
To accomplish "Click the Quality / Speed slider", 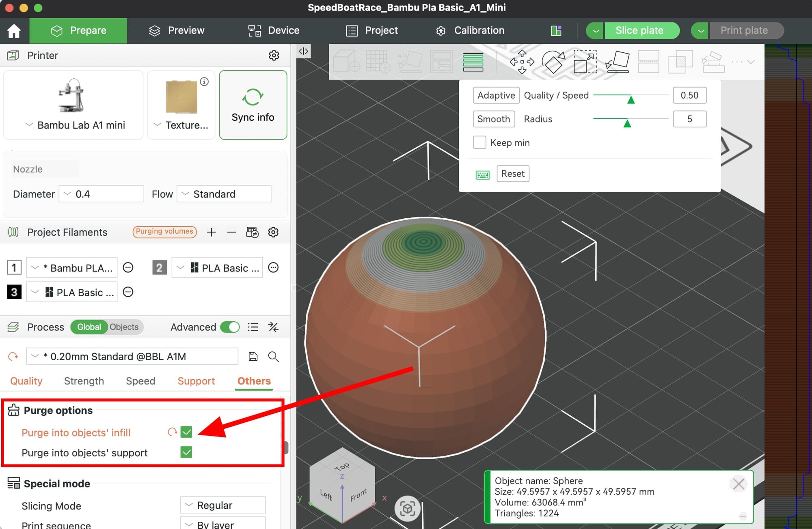I will pyautogui.click(x=631, y=95).
